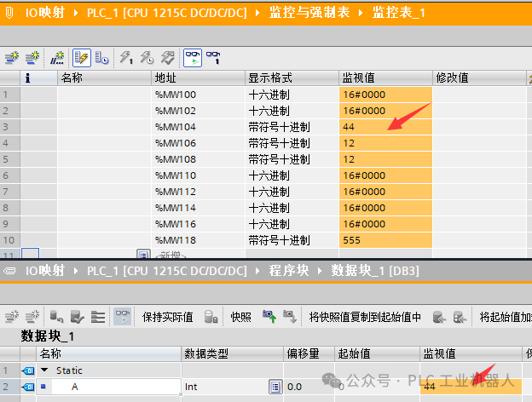Click the tag icon in the Static row

[28, 370]
